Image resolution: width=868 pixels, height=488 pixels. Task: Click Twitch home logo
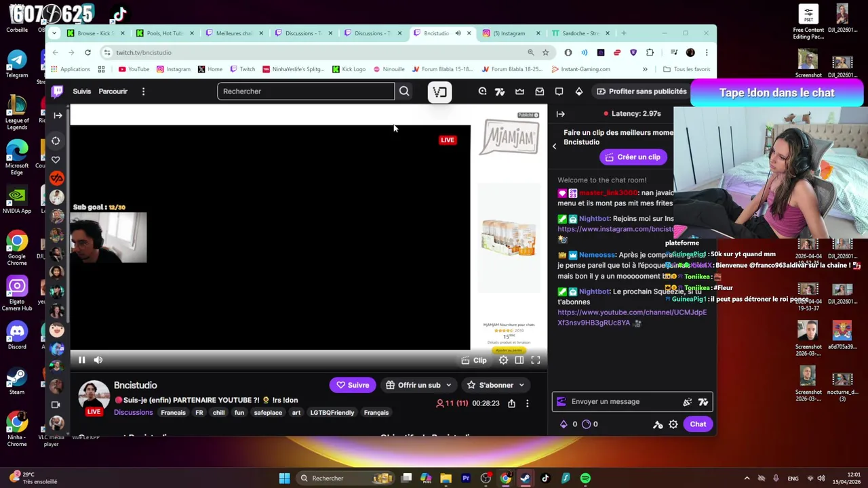(58, 91)
